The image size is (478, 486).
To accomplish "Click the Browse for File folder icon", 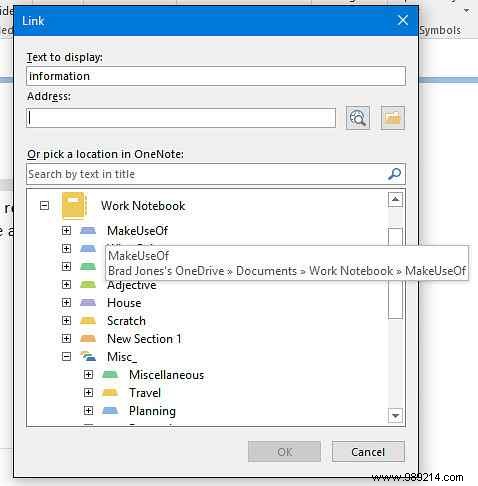I will coord(393,118).
